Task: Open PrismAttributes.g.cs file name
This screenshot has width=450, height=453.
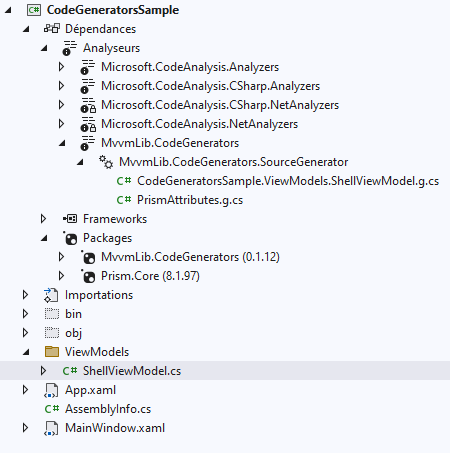Action: pos(190,200)
